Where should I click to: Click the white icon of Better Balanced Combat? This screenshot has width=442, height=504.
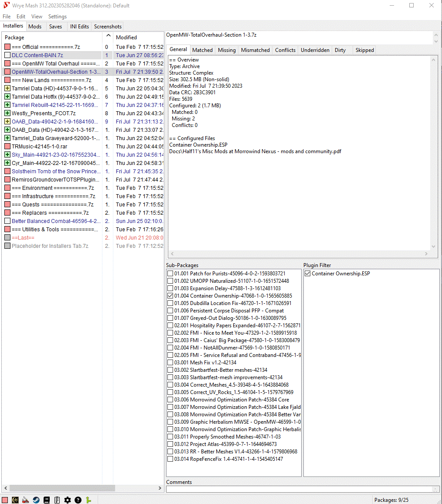(x=7, y=221)
